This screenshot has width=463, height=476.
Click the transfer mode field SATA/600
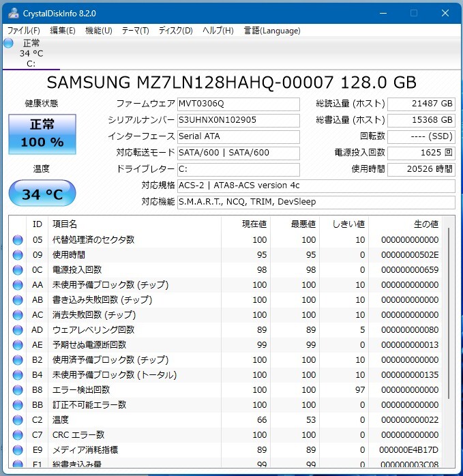click(239, 153)
